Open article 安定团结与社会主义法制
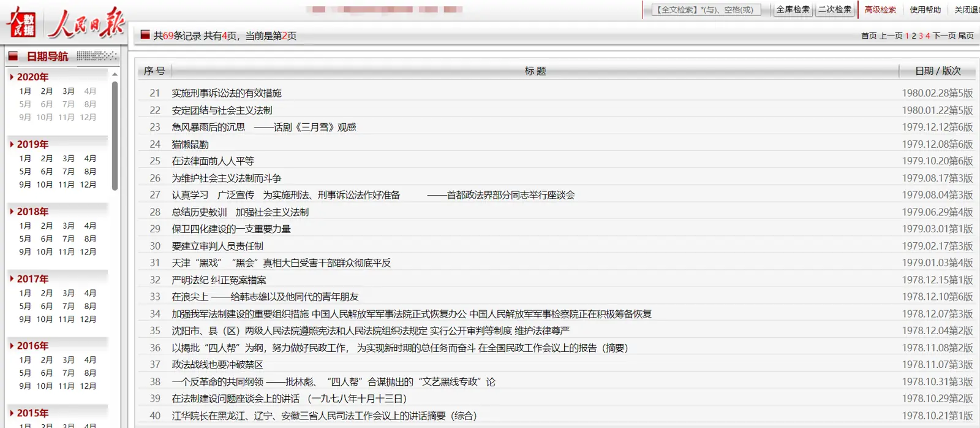The height and width of the screenshot is (428, 980). click(222, 110)
